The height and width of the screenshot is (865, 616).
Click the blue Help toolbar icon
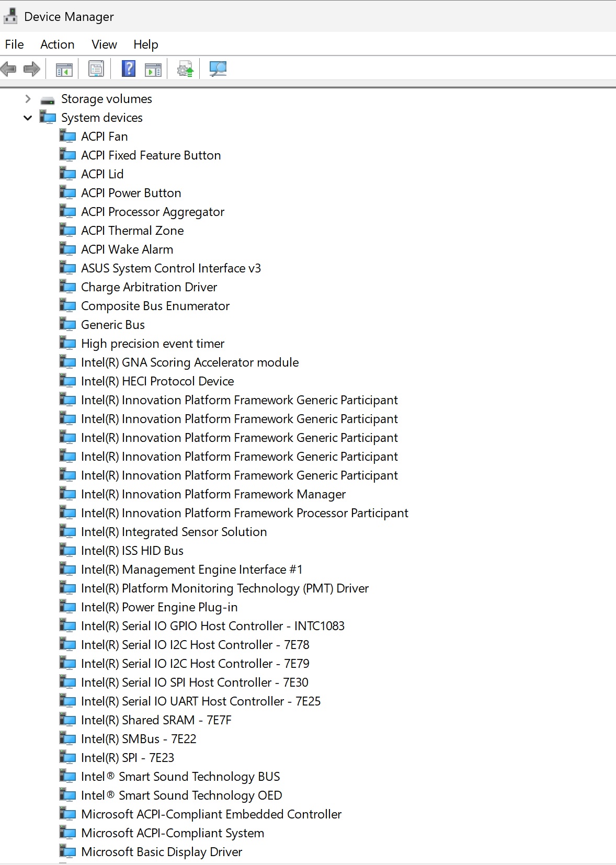(x=128, y=69)
